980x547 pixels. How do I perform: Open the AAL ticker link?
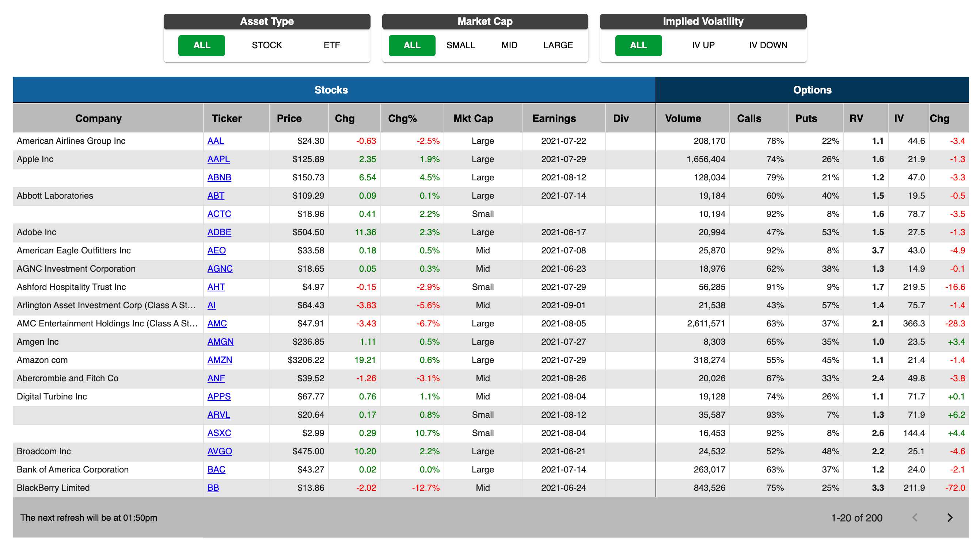pyautogui.click(x=216, y=141)
